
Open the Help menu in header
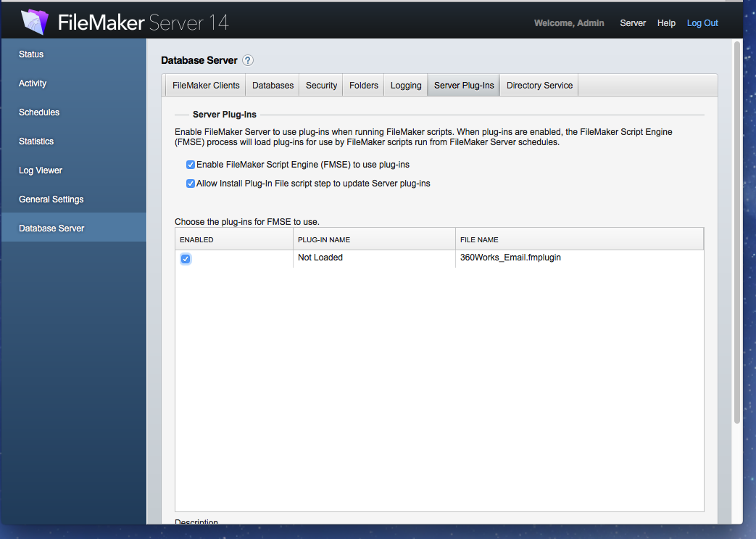666,23
